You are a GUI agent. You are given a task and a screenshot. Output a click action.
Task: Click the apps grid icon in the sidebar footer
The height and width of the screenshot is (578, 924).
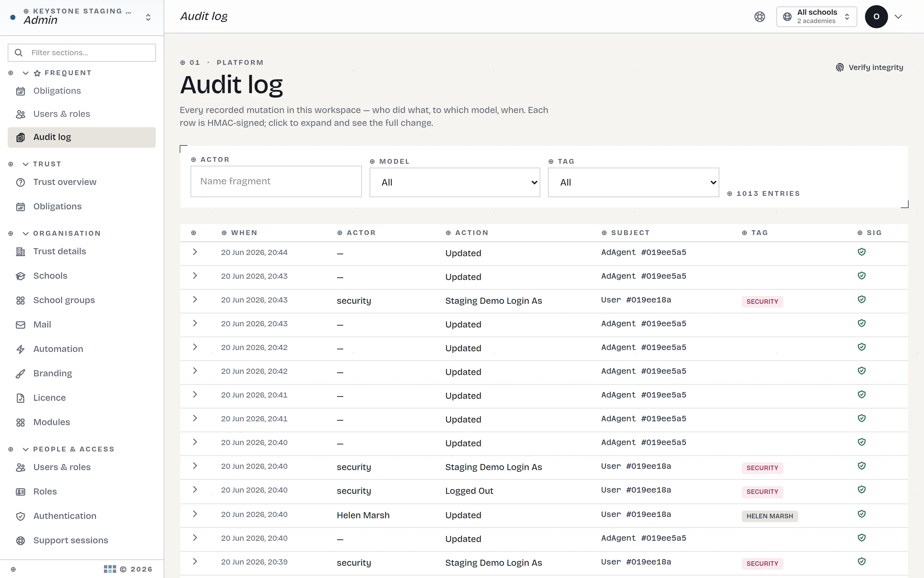pos(110,569)
